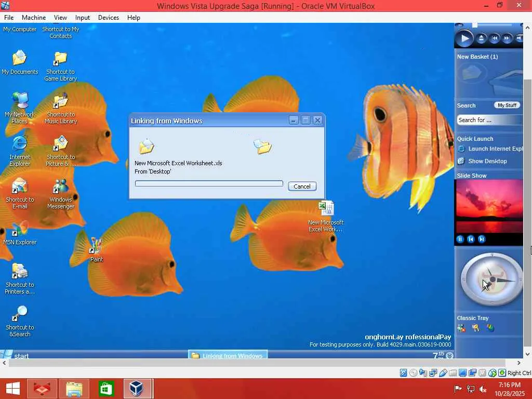
Task: Click muted volume icon in host tray
Action: point(483,389)
